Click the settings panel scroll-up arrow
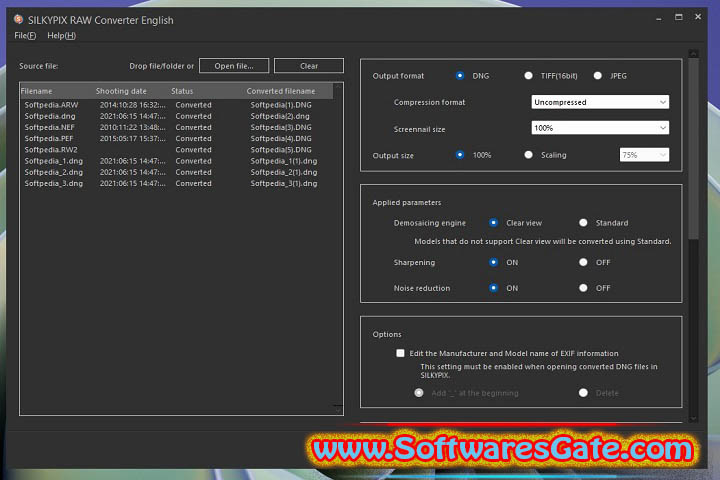720x480 pixels. point(693,54)
